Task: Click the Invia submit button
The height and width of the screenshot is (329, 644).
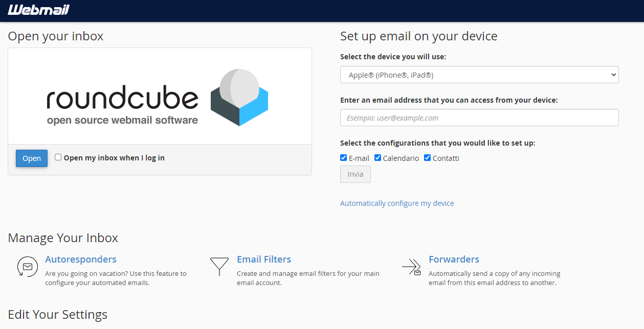Action: pyautogui.click(x=356, y=174)
